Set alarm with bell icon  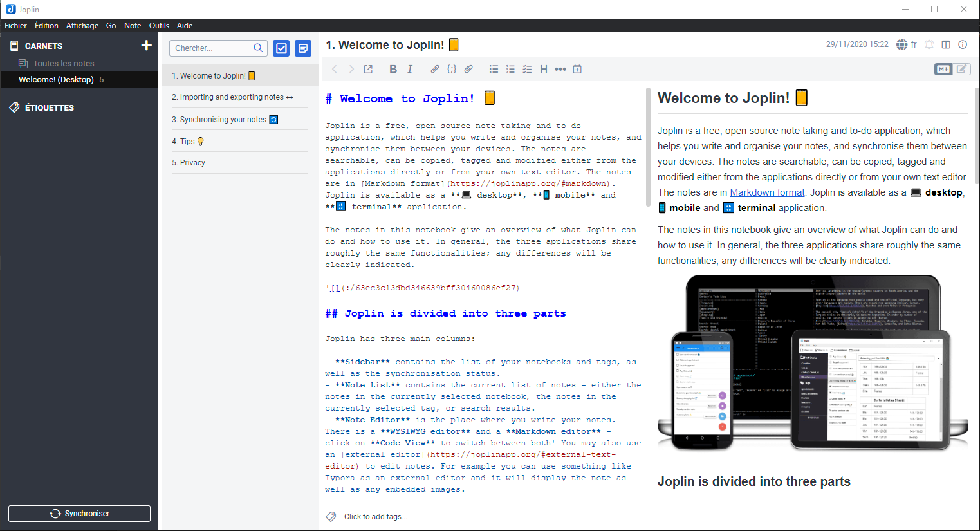[x=929, y=44]
